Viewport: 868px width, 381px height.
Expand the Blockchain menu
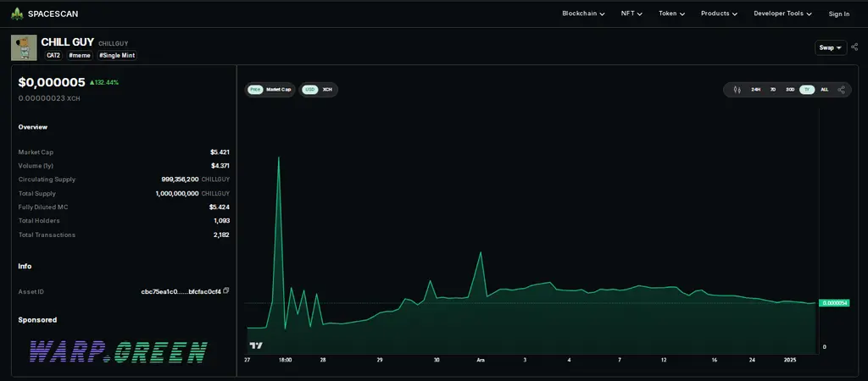[583, 14]
